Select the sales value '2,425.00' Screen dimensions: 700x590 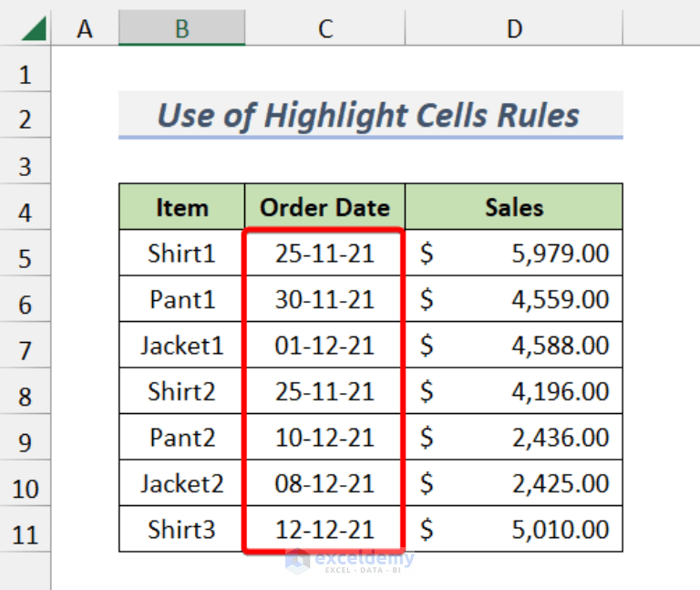point(514,483)
